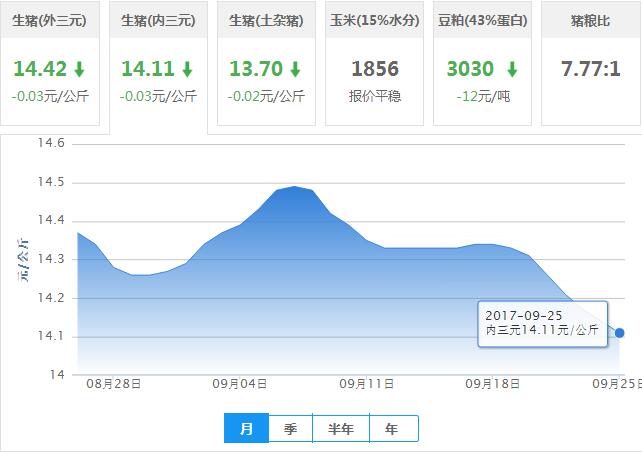The width and height of the screenshot is (642, 454).
Task: Click the green down arrow beside 13.70
Action: tap(295, 70)
